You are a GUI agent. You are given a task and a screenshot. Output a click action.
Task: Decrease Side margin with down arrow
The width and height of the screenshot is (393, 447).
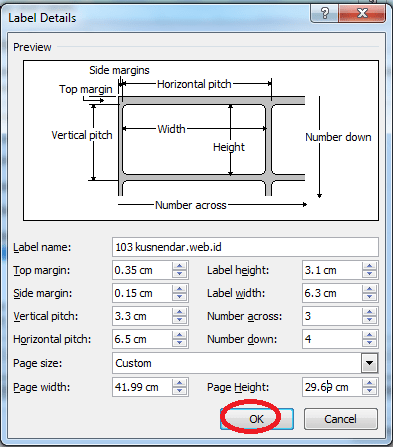[x=180, y=297]
